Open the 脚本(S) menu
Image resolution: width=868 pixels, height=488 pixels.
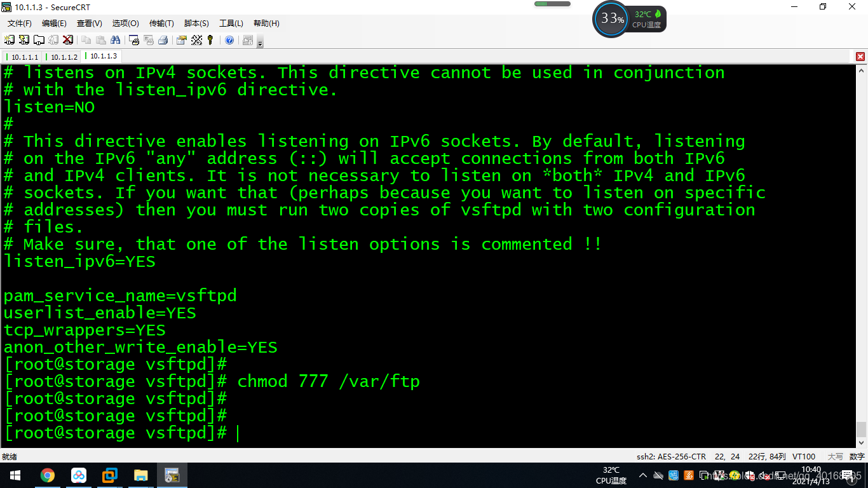(x=196, y=24)
